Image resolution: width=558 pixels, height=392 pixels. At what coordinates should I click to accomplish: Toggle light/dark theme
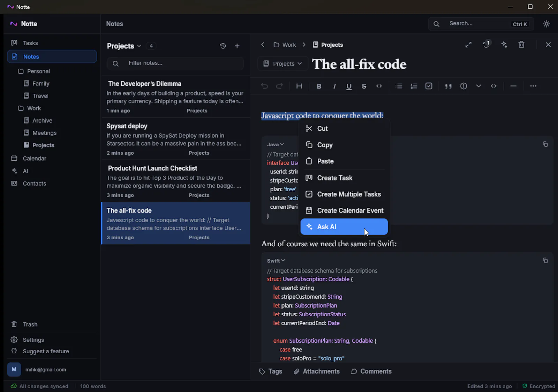point(546,24)
